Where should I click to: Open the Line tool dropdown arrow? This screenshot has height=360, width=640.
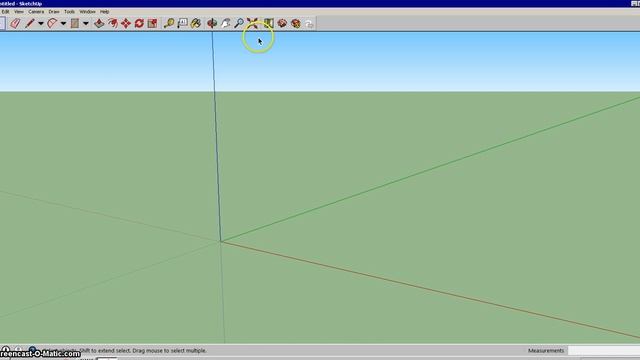(x=41, y=24)
